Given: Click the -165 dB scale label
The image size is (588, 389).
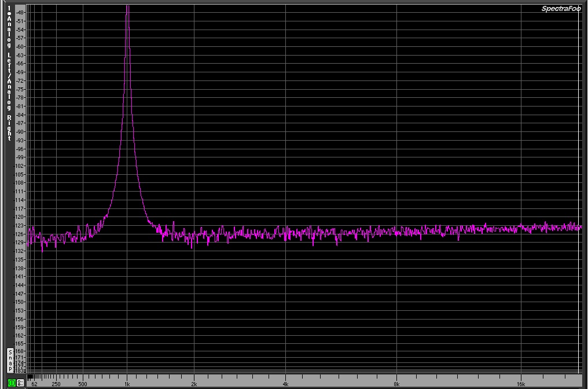Looking at the screenshot, I should (20, 344).
